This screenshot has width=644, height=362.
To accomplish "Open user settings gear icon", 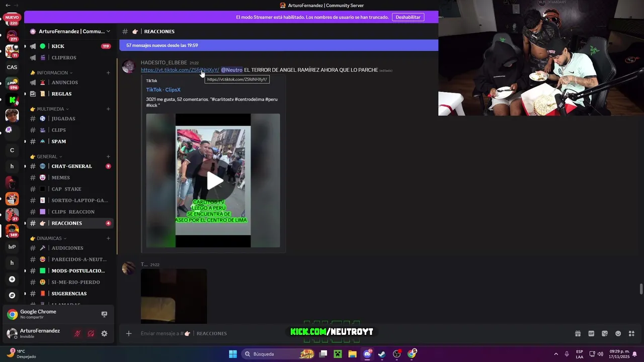I will tap(104, 333).
